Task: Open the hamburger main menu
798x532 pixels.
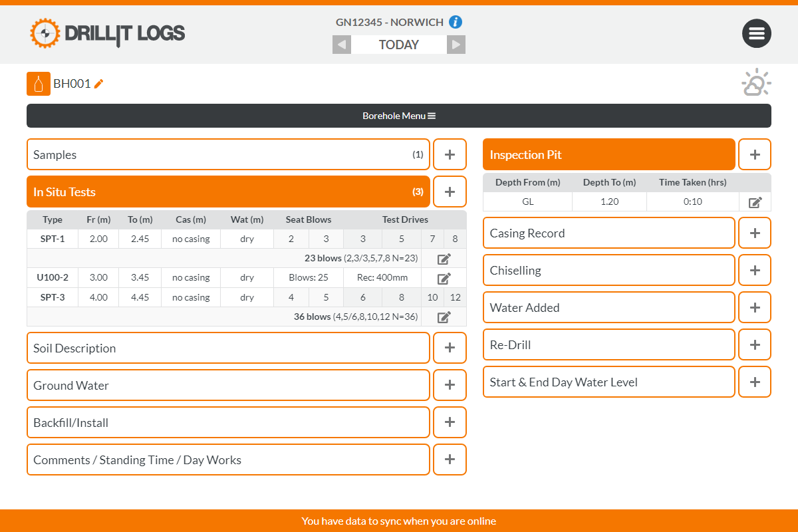Action: [x=756, y=33]
